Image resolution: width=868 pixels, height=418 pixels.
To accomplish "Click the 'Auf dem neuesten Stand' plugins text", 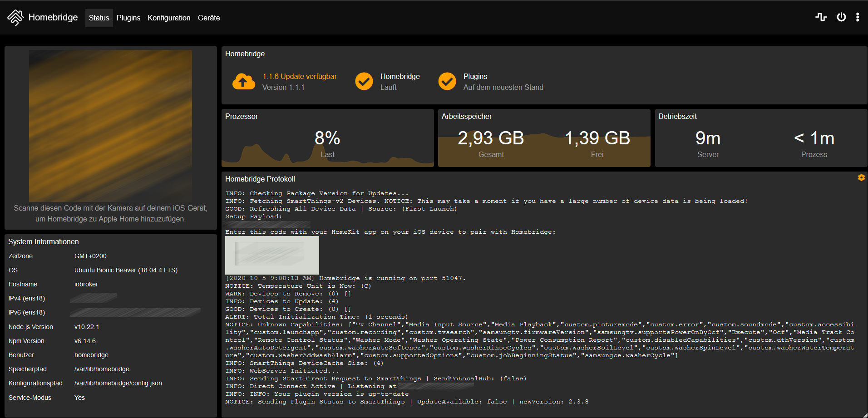I will point(503,87).
